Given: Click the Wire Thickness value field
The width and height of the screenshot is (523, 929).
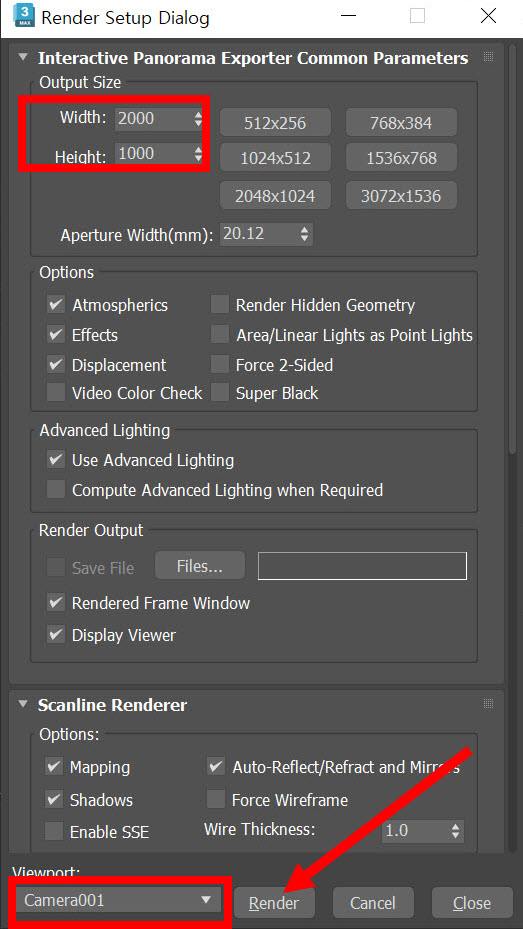Looking at the screenshot, I should coord(415,830).
